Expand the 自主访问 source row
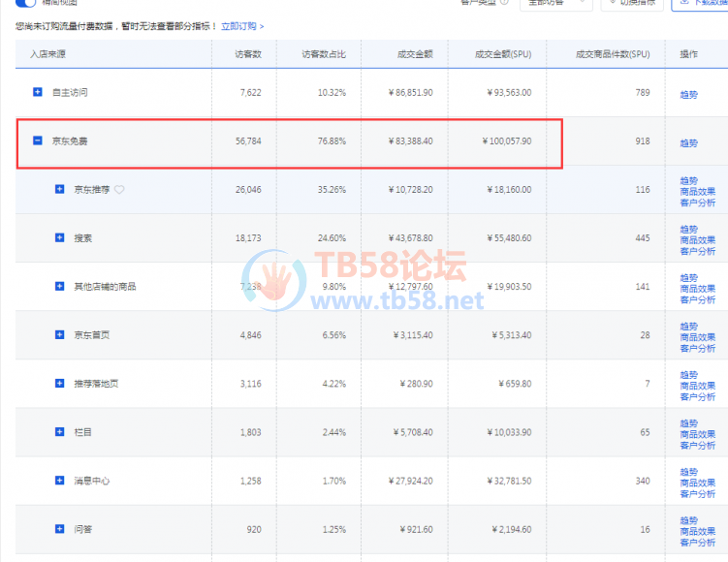Screen dimensions: 728x562 [38, 92]
